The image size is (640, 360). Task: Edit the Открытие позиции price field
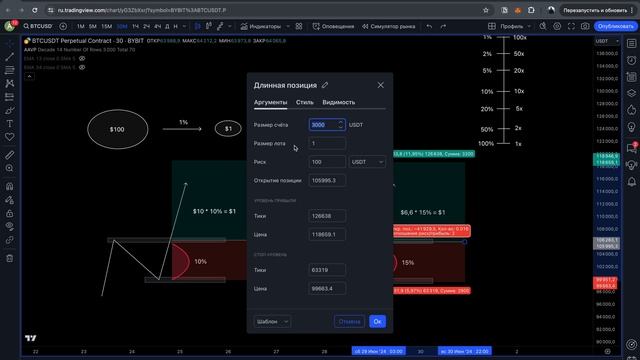click(327, 180)
